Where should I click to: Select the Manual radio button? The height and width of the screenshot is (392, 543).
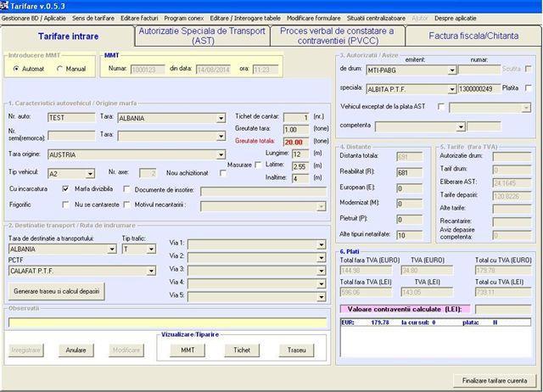coord(60,69)
